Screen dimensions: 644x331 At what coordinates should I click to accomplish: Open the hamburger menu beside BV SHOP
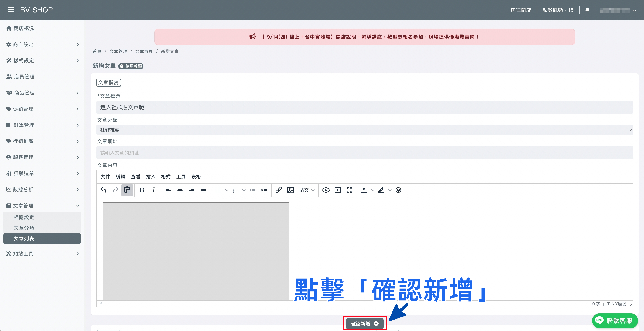coord(11,10)
